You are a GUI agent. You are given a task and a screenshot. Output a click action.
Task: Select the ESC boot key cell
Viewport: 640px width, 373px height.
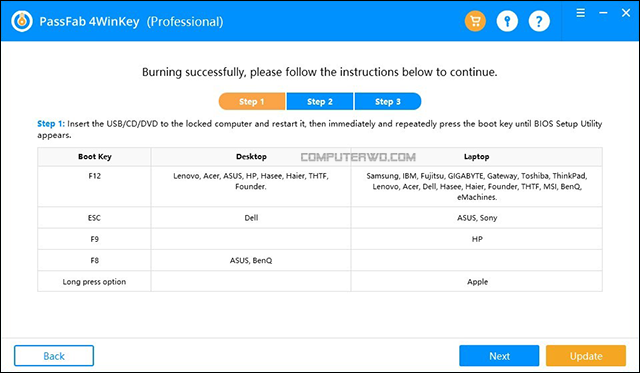coord(94,218)
